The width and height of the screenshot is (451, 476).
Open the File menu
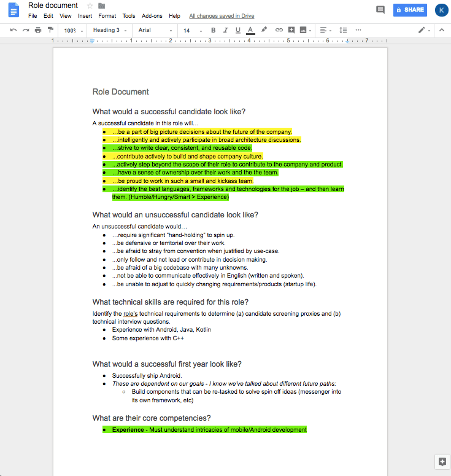click(33, 16)
